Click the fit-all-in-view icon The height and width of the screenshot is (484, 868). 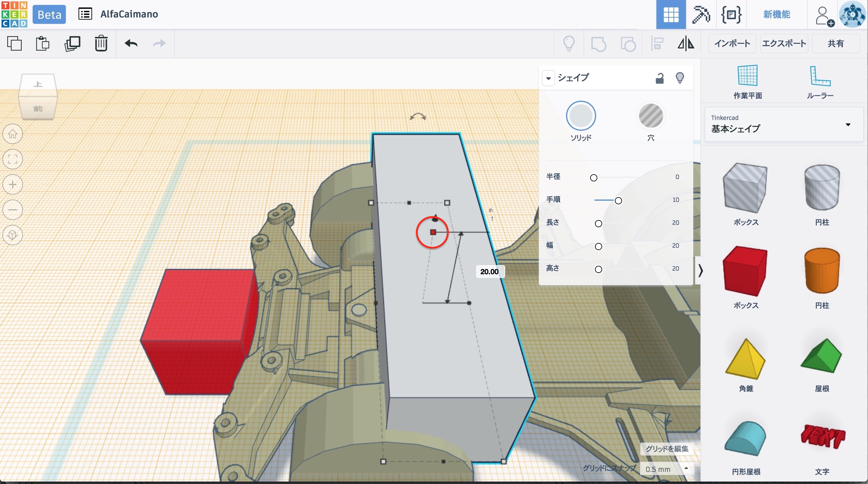[13, 159]
